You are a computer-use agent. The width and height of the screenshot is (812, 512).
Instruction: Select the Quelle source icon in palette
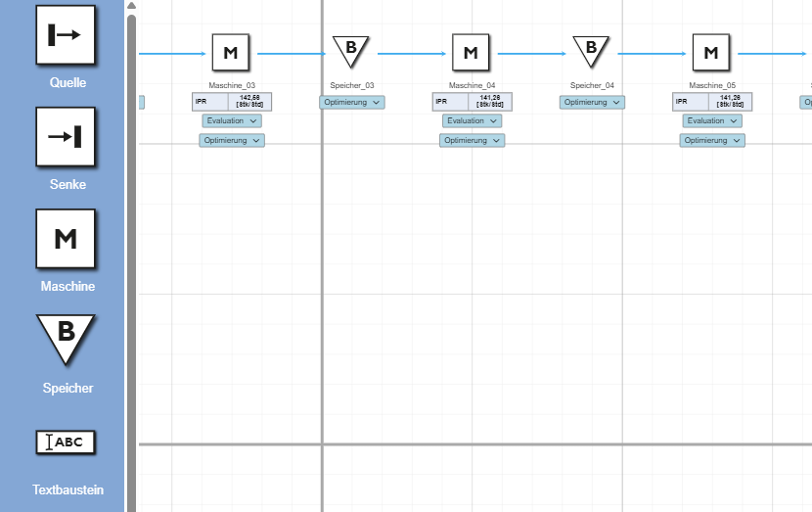66,35
